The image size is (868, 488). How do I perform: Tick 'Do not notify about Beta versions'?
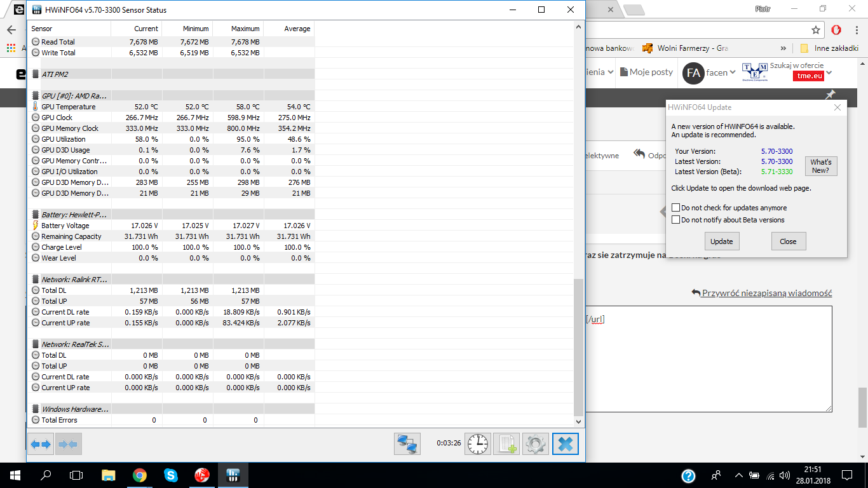point(676,220)
